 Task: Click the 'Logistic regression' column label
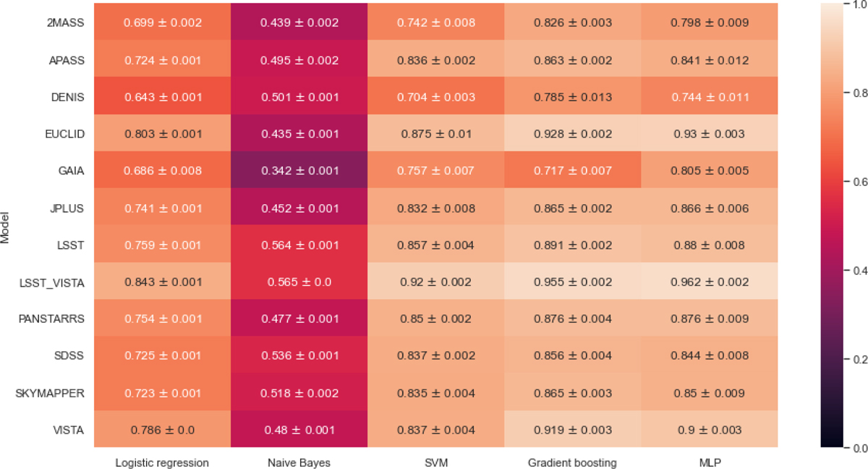162,462
